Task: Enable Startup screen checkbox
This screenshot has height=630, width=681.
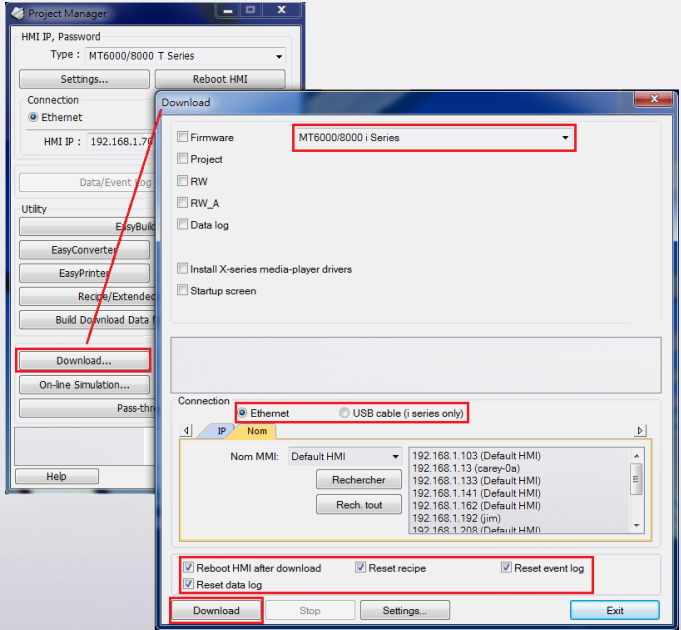Action: click(182, 290)
